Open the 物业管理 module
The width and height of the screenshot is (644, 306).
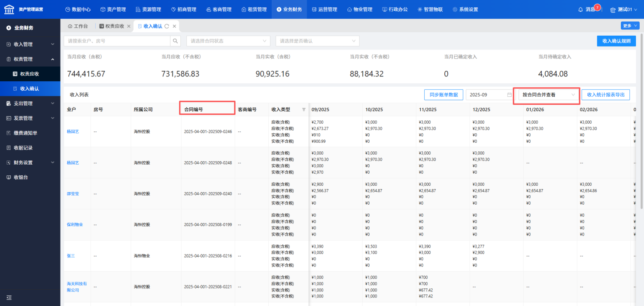tap(360, 9)
